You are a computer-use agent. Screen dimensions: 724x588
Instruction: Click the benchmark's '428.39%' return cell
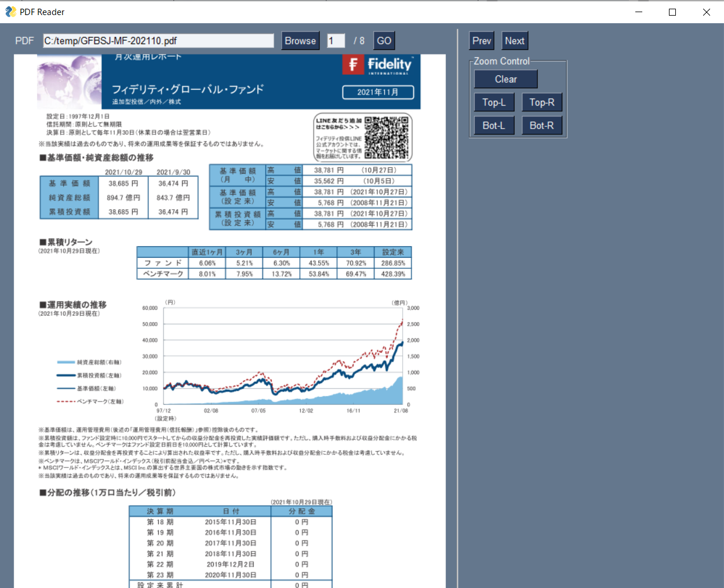(x=393, y=274)
